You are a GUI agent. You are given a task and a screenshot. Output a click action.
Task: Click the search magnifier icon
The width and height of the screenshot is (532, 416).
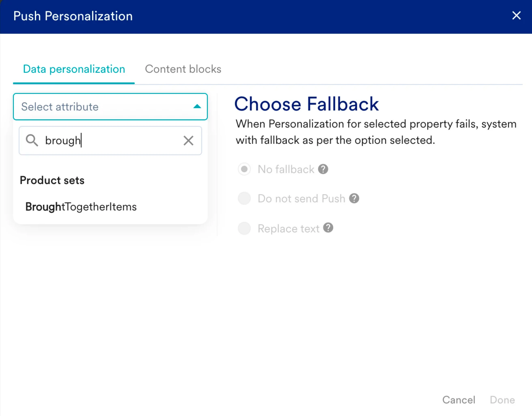coord(32,140)
